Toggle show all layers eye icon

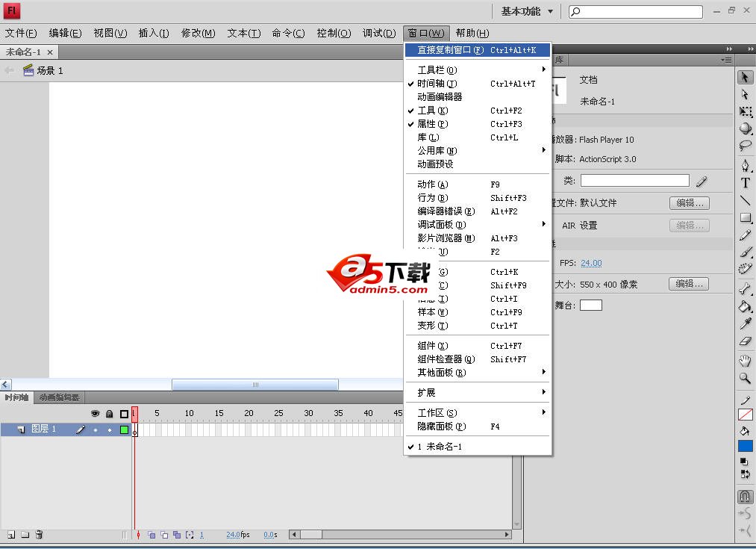point(95,414)
